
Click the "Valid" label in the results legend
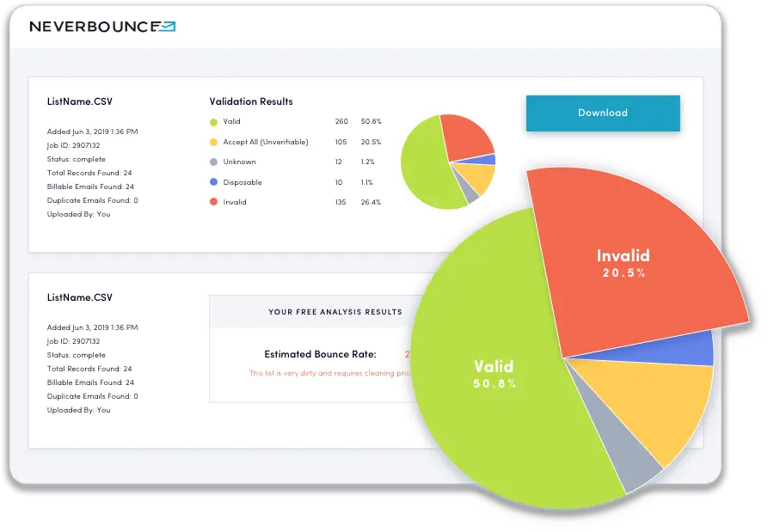231,121
